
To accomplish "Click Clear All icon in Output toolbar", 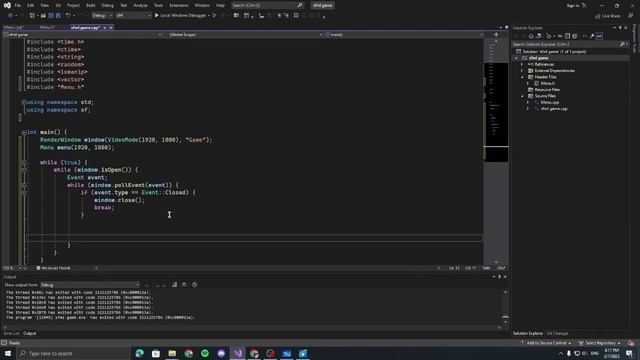I will click(174, 285).
